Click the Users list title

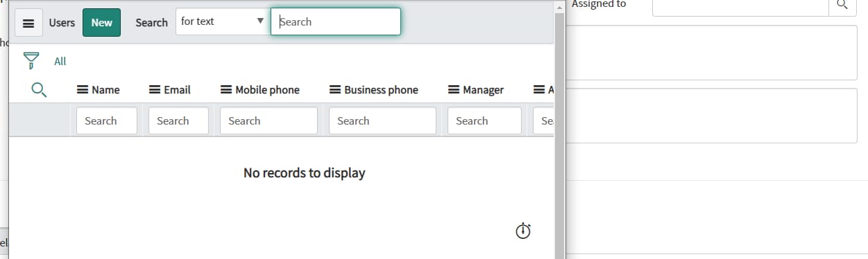(62, 23)
